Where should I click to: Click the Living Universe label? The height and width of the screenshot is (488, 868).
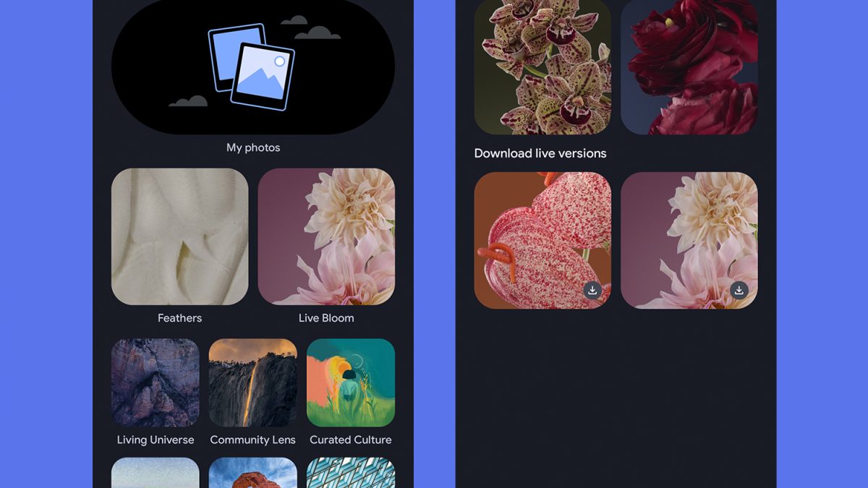coord(156,440)
